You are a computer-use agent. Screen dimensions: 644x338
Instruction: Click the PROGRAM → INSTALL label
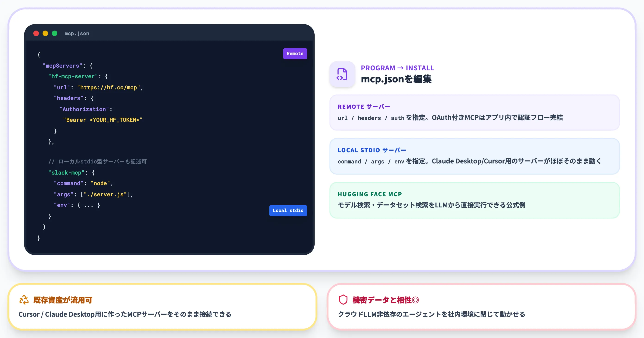coord(397,68)
